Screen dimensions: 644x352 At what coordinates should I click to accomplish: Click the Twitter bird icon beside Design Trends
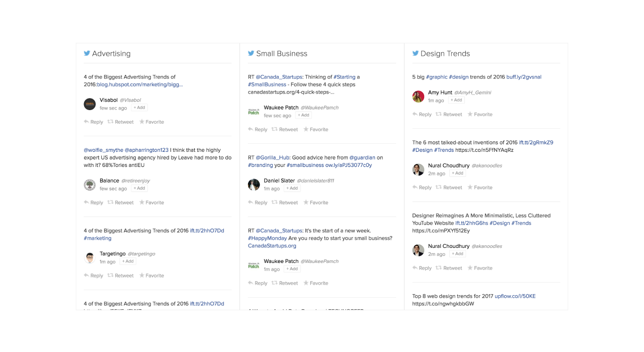pos(416,53)
